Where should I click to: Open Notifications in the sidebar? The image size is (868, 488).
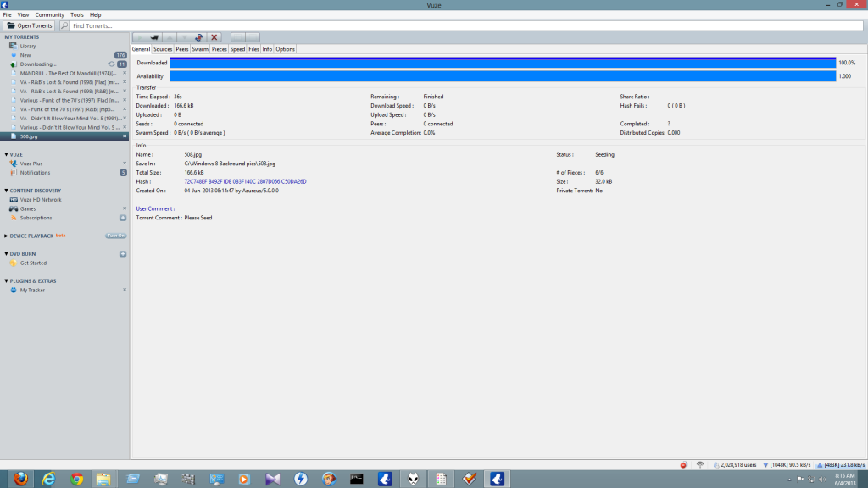coord(35,173)
